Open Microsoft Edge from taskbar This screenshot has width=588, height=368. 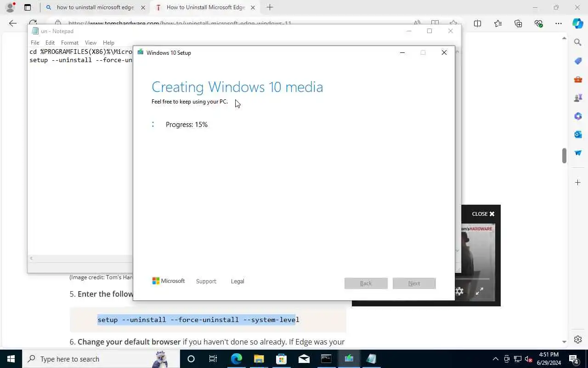pos(236,359)
